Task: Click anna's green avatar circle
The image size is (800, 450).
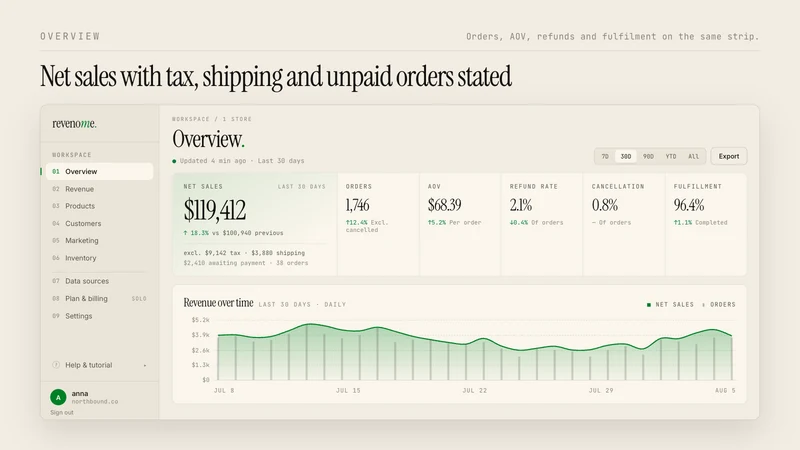Action: [58, 397]
